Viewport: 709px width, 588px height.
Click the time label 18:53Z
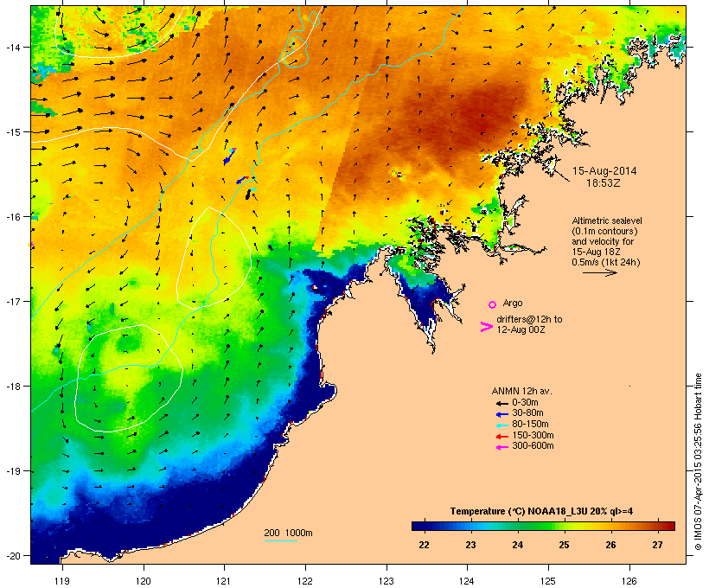point(604,183)
